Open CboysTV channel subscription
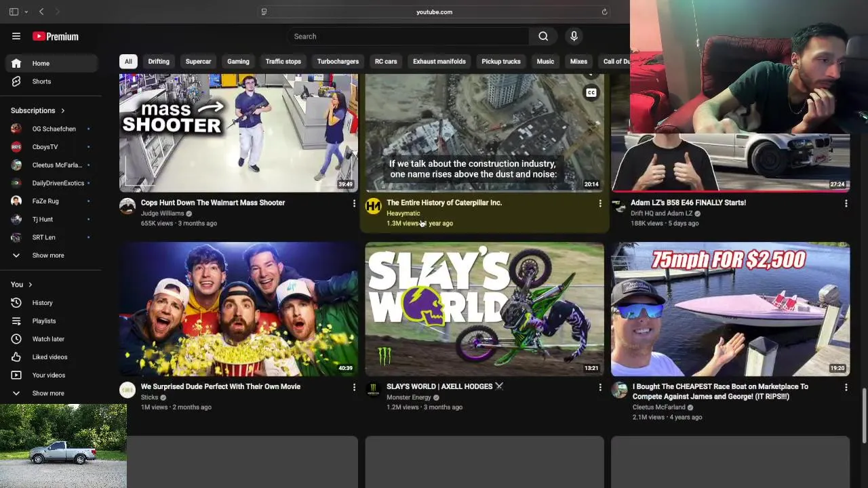Viewport: 868px width, 488px height. click(x=52, y=147)
